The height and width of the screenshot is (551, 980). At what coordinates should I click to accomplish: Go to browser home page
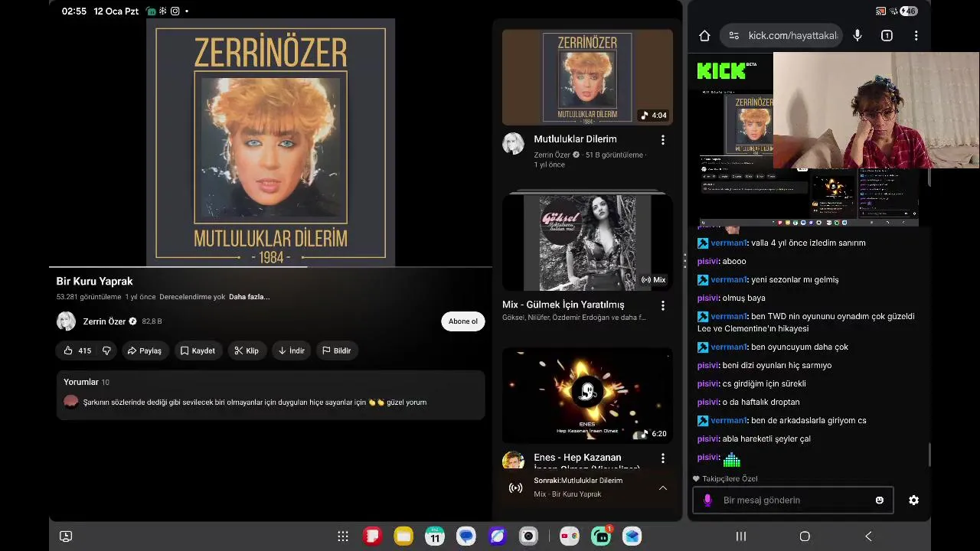(x=705, y=36)
